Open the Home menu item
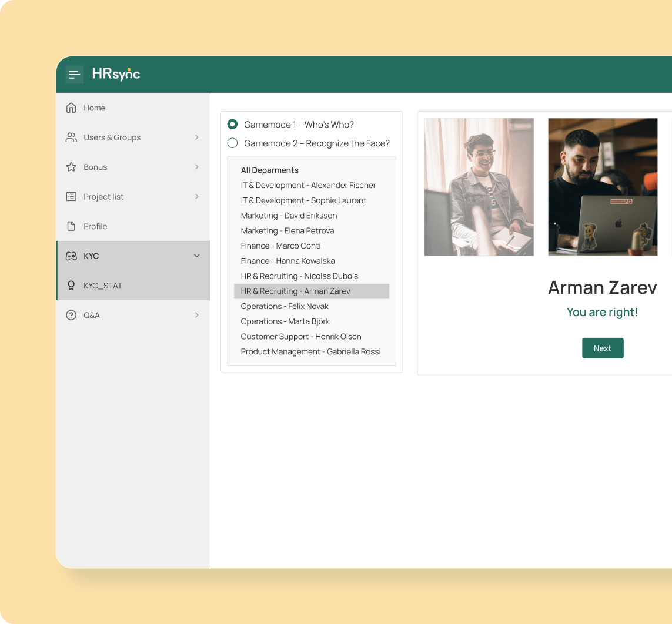Image resolution: width=672 pixels, height=624 pixels. coord(133,108)
